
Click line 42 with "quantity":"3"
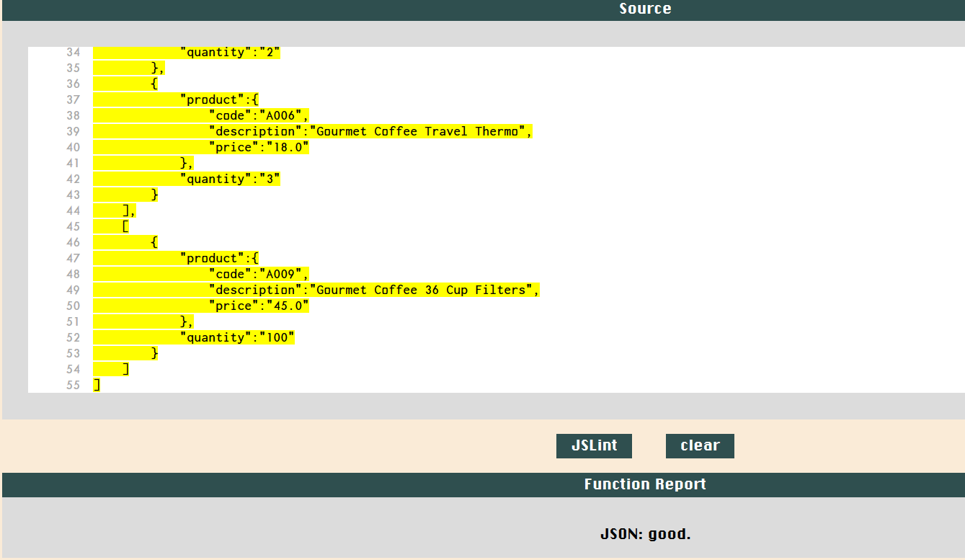230,179
